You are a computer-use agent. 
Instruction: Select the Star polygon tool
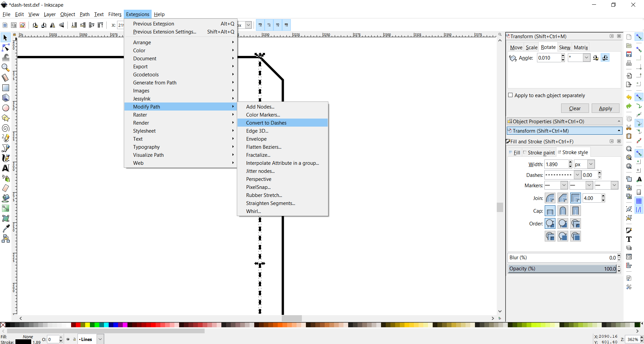click(6, 118)
